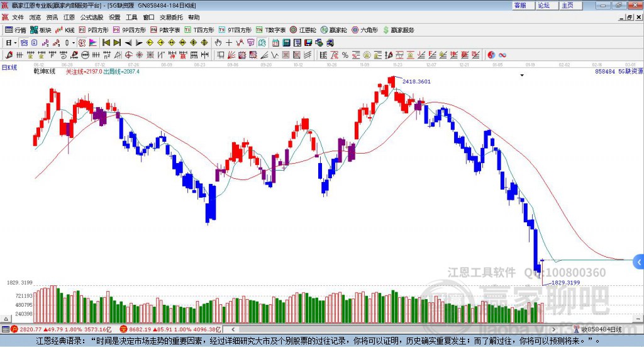Click the n² square tool icon
Screen dimensions: 644x347
(x=107, y=55)
